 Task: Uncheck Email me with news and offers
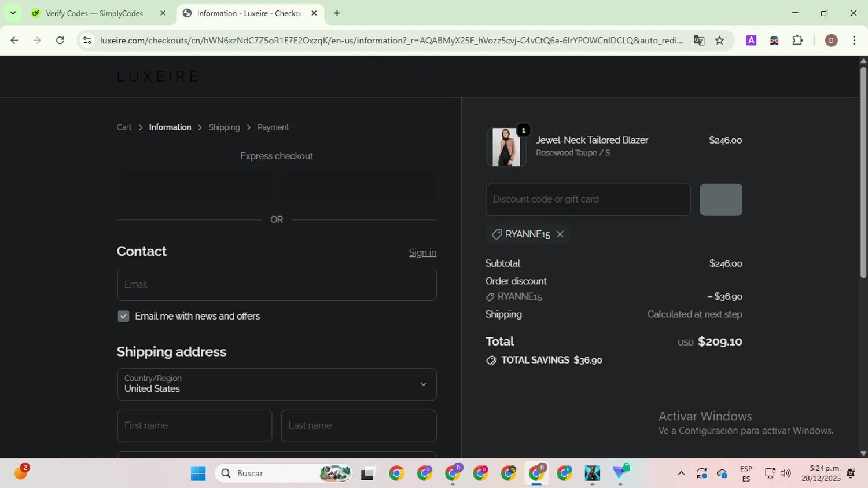tap(123, 316)
